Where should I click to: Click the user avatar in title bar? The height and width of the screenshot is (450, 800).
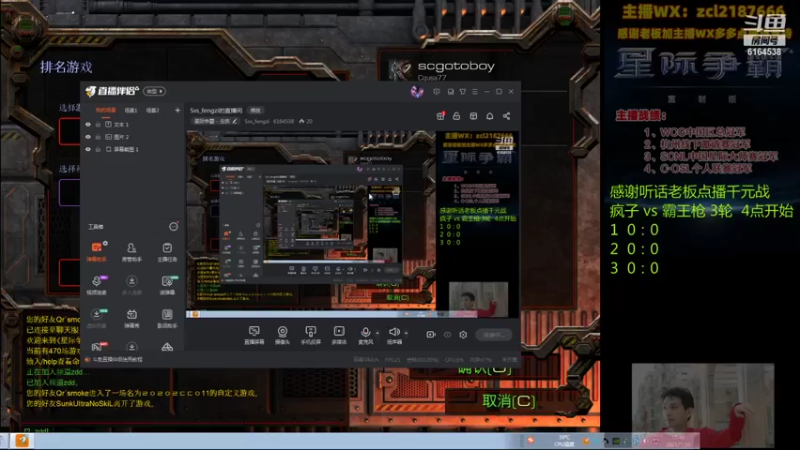click(417, 91)
